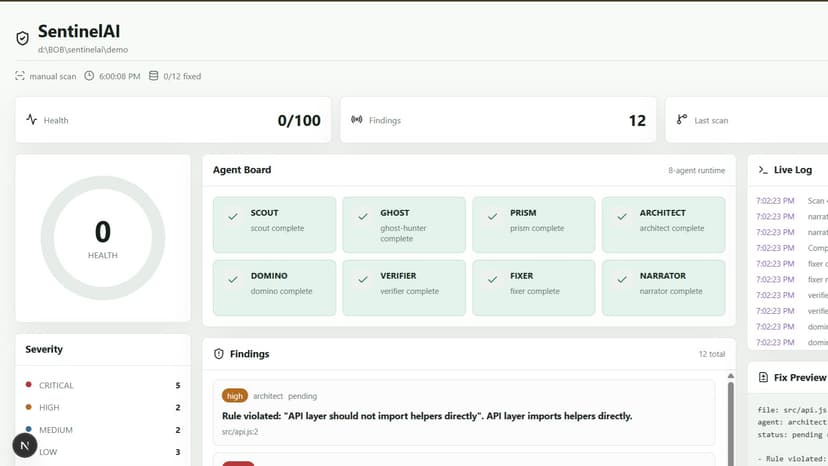
Task: Click the checkmark on the ARCHITECT card
Action: point(622,217)
